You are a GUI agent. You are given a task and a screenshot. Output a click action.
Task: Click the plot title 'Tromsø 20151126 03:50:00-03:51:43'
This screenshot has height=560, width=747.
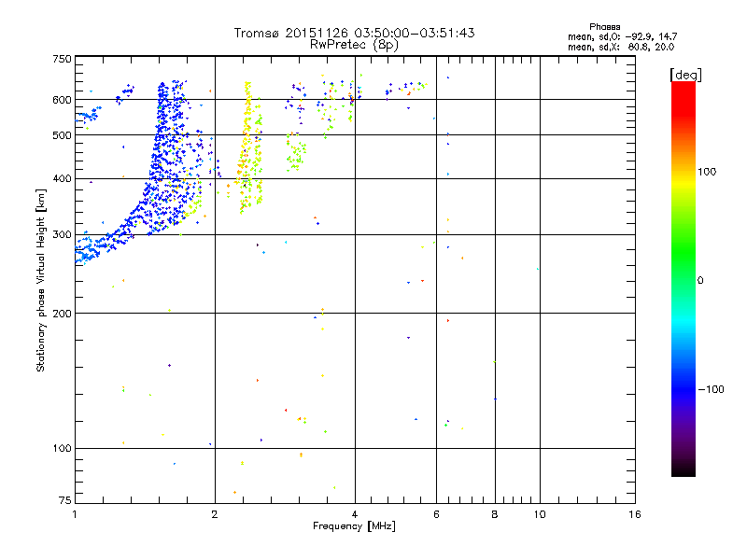[x=354, y=33]
